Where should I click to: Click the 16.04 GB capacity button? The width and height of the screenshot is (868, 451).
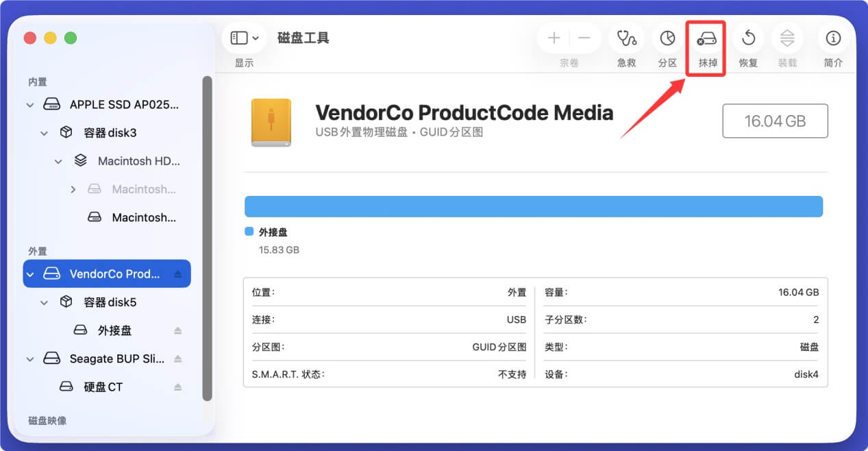[774, 121]
